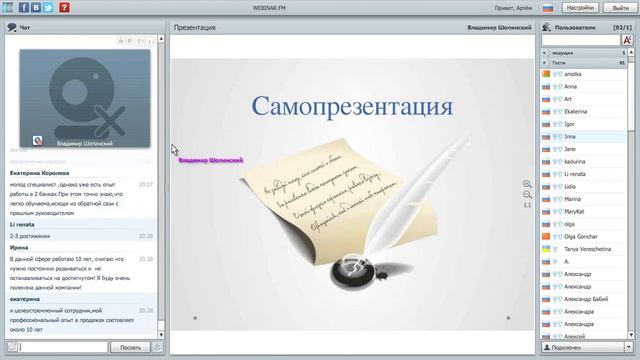
Task: Click chat sender name екатерина
Action: [24, 299]
